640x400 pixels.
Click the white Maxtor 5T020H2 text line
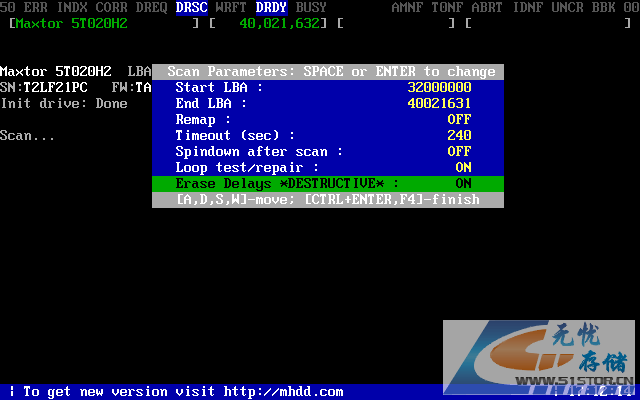point(56,71)
